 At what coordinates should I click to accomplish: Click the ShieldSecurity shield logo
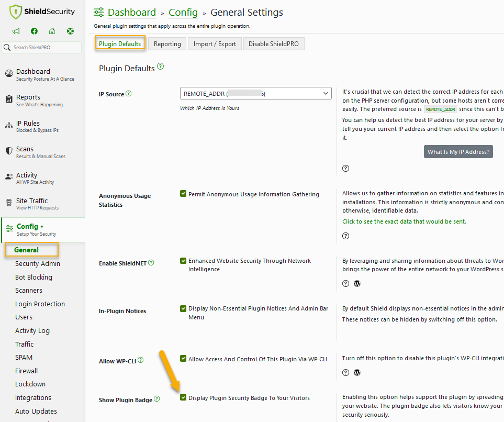(x=15, y=12)
